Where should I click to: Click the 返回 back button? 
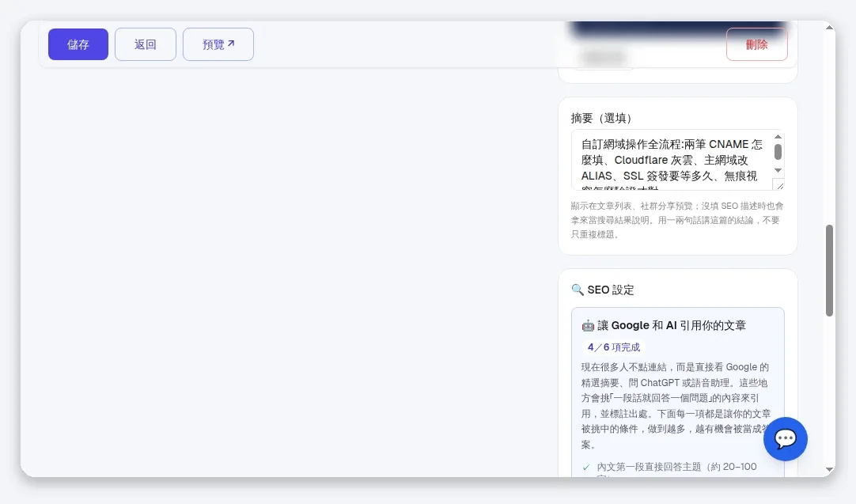tap(146, 44)
